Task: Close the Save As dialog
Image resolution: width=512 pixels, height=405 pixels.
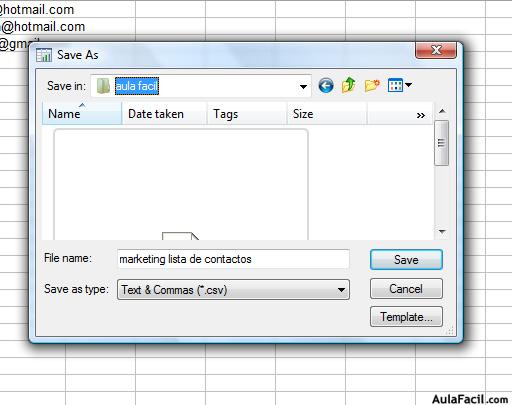Action: (436, 50)
